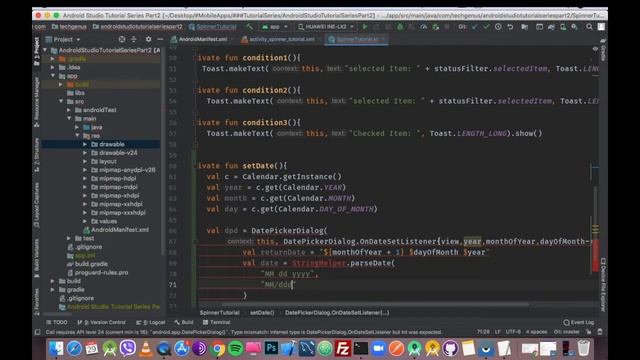The image size is (640, 360).
Task: Open Project panel settings gear
Action: [148, 40]
